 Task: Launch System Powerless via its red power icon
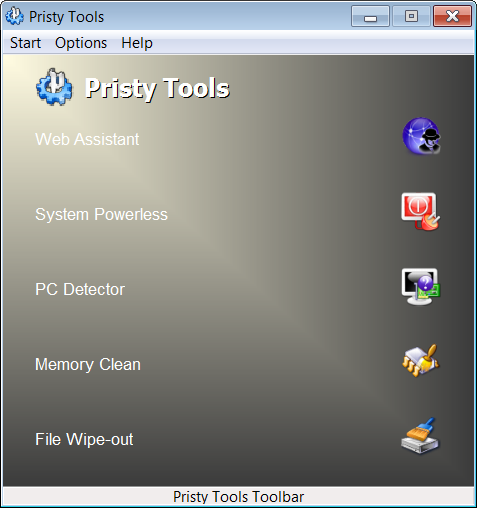pyautogui.click(x=420, y=211)
